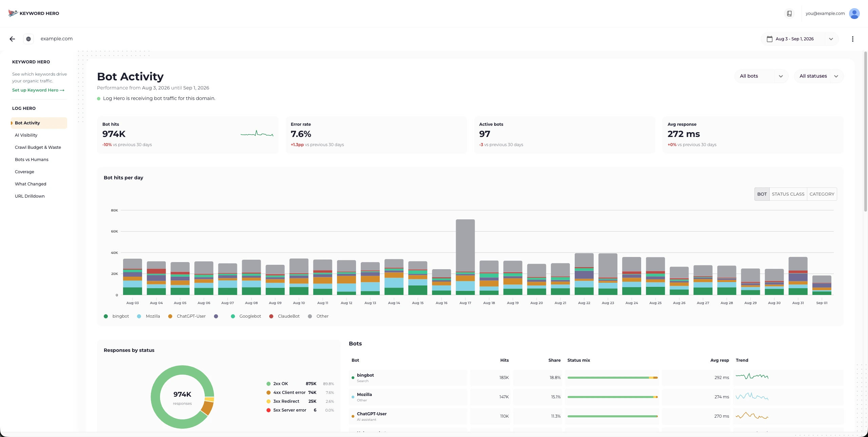Toggle Googlebot legend series
Screen dimensions: 868x437
pyautogui.click(x=246, y=316)
